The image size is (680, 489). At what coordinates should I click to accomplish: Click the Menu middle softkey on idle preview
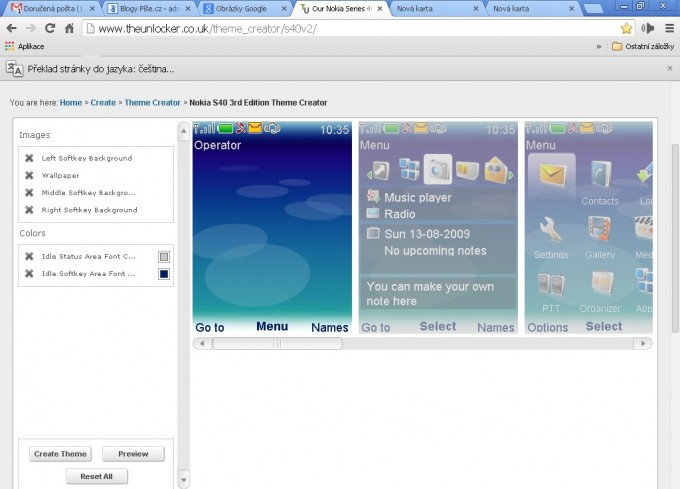(x=272, y=326)
